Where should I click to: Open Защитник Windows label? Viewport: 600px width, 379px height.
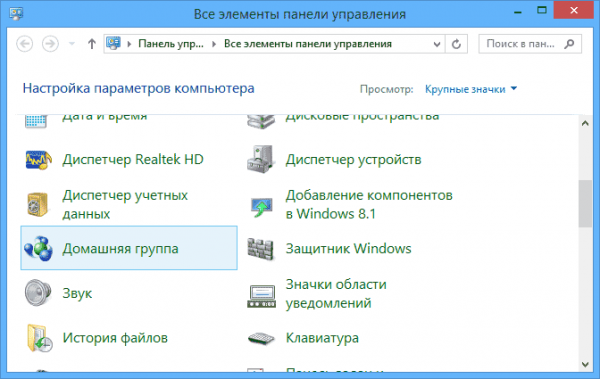pos(348,248)
